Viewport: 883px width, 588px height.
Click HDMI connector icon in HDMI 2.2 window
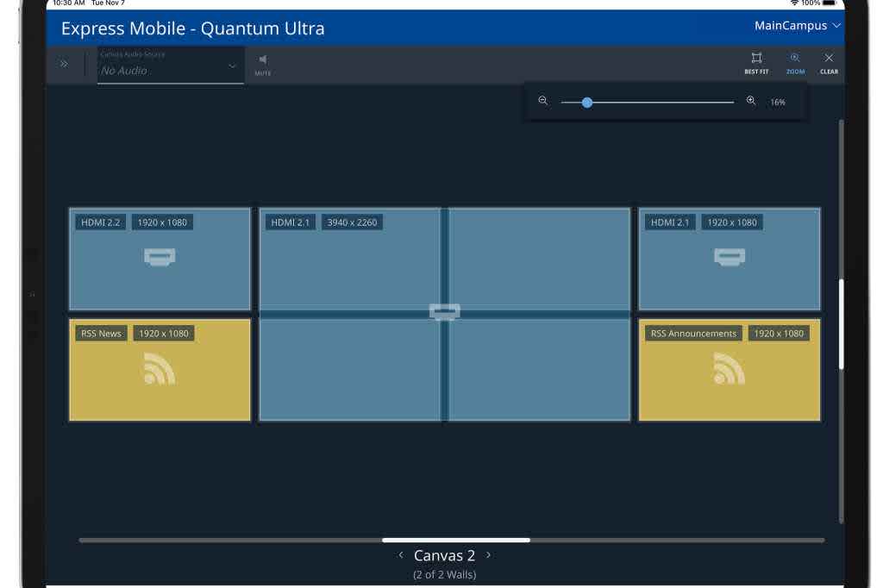[x=160, y=257]
